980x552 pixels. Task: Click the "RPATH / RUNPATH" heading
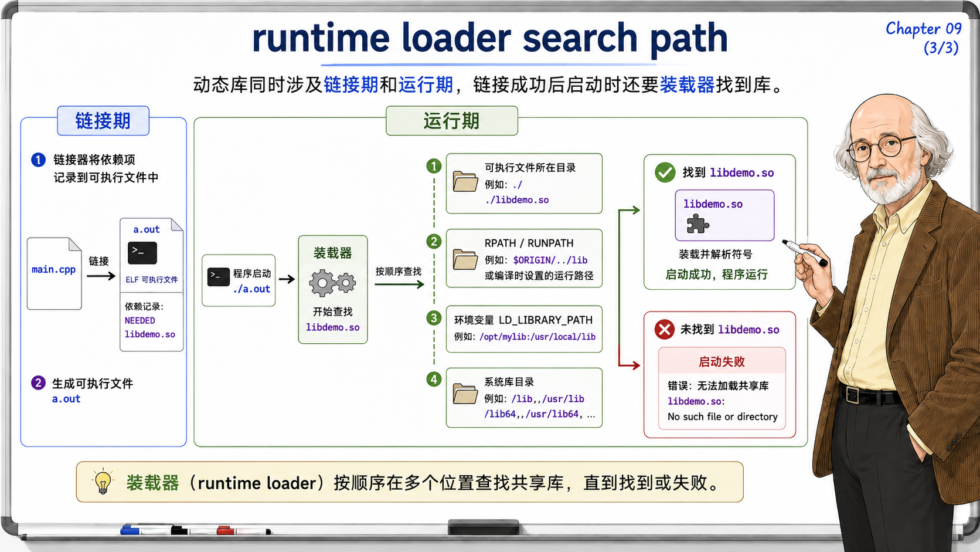coord(529,243)
